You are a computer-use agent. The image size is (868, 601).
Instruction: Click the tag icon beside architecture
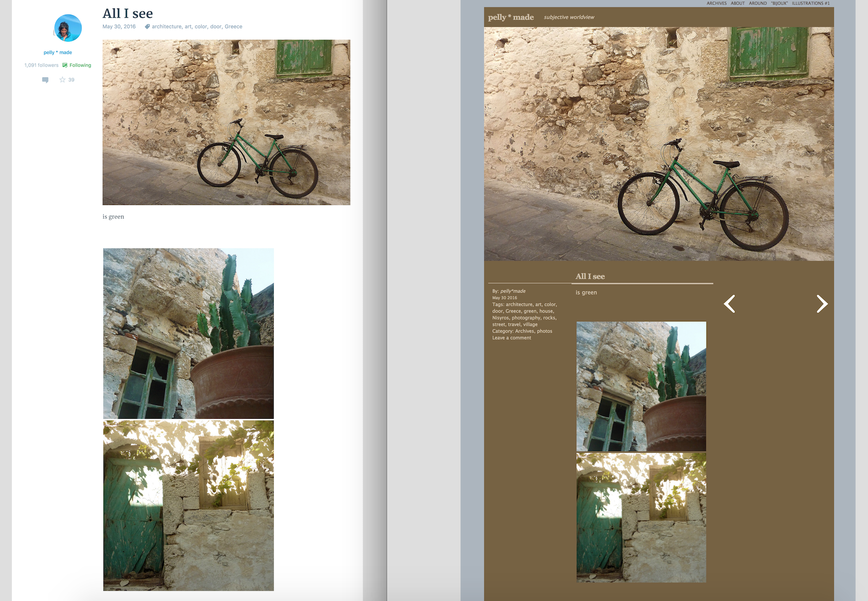pyautogui.click(x=147, y=27)
